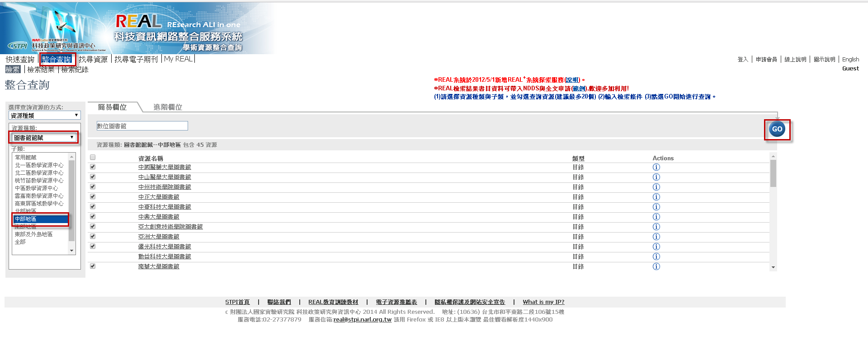Open 找尋資源 menu item
Viewport: 868px width, 345px height.
coord(93,59)
